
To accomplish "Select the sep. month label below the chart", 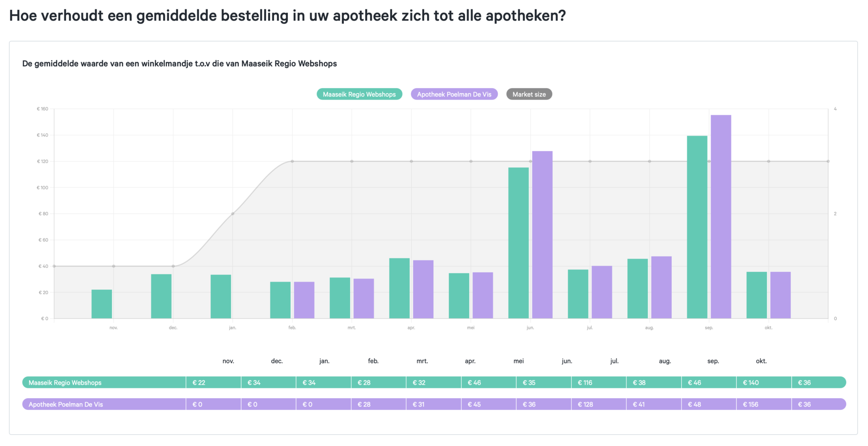I will [x=709, y=327].
